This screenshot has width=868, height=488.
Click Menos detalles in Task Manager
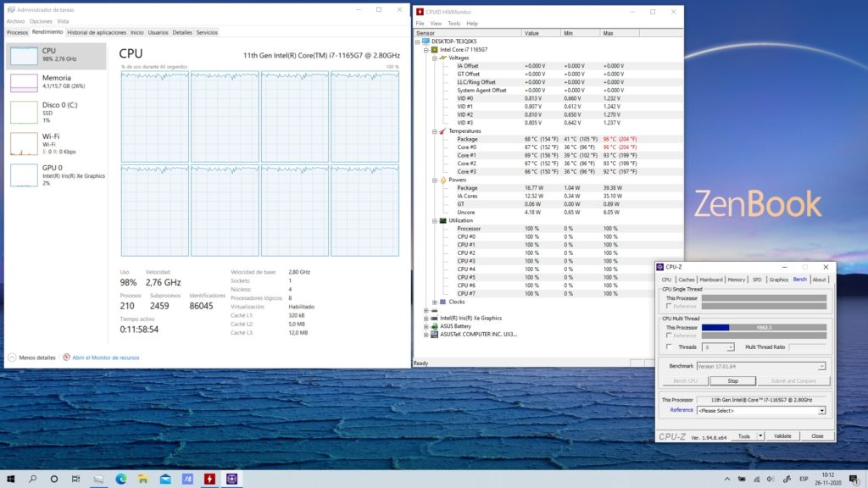pyautogui.click(x=37, y=358)
